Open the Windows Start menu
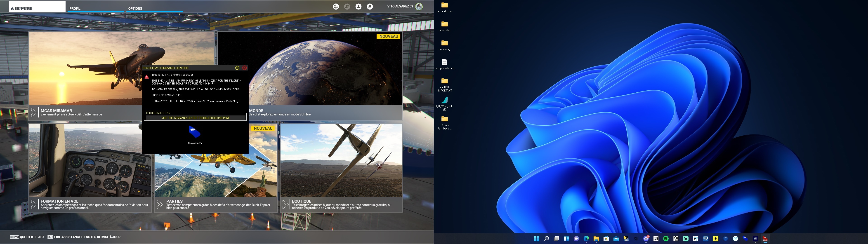This screenshot has height=244, width=868. (x=536, y=239)
